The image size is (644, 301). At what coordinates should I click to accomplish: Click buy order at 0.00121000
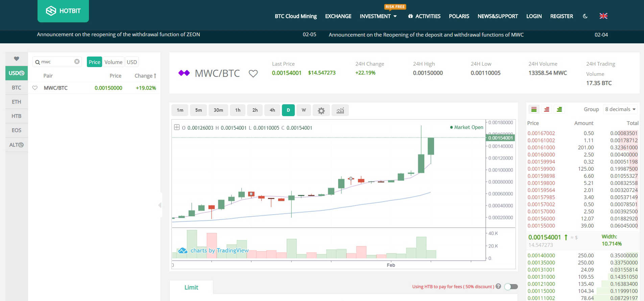pos(582,284)
